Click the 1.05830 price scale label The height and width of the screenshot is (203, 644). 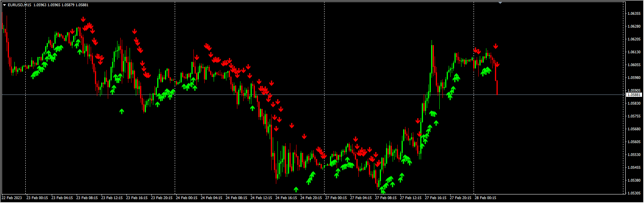[634, 103]
